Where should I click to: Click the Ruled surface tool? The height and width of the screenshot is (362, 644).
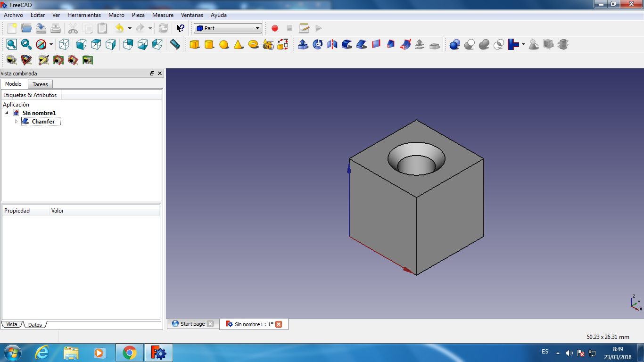point(376,45)
